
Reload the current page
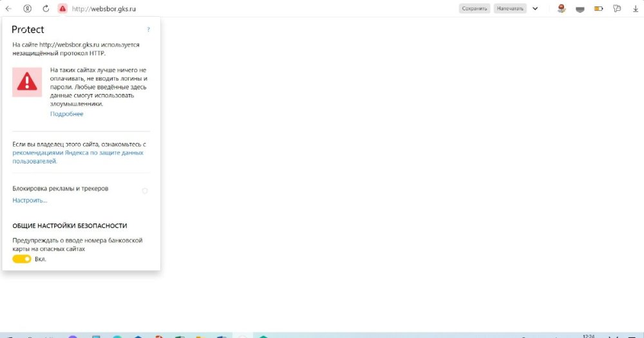click(x=46, y=8)
